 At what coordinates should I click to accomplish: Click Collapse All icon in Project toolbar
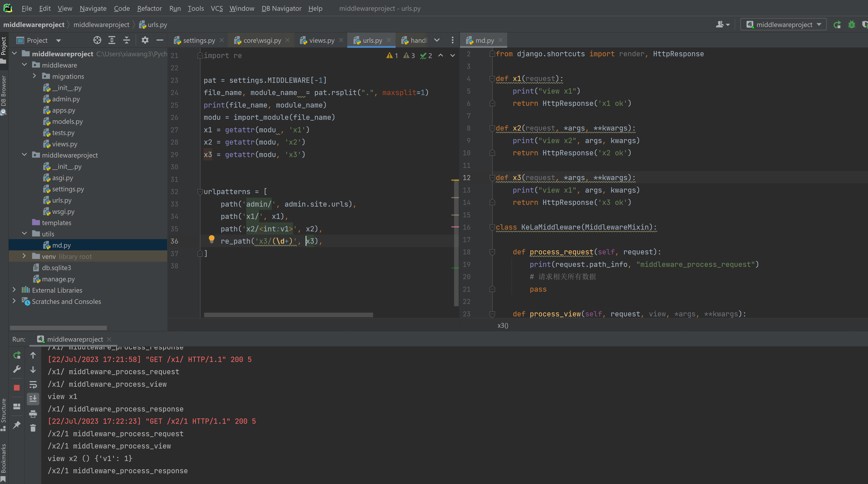127,41
